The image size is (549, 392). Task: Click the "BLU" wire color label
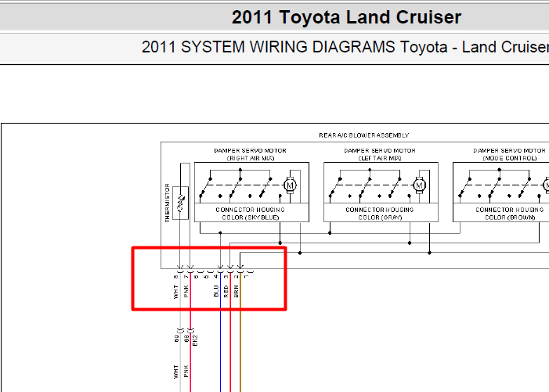(x=216, y=291)
